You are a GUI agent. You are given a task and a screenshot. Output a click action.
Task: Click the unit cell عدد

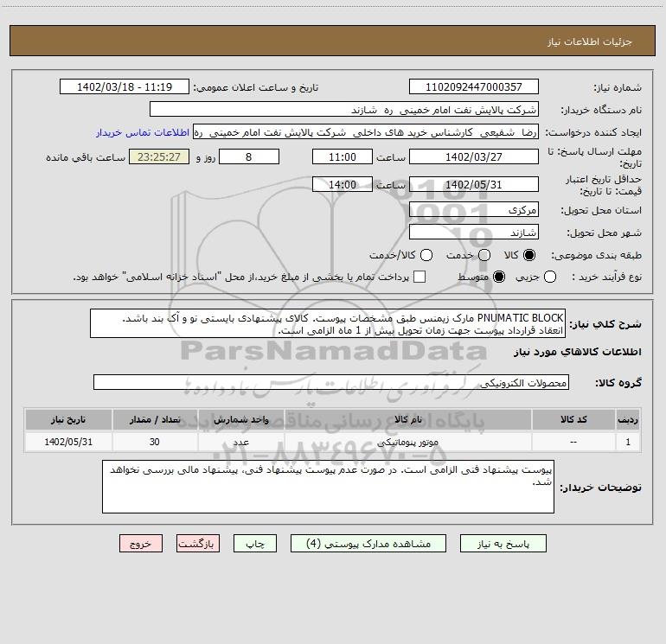coord(240,442)
